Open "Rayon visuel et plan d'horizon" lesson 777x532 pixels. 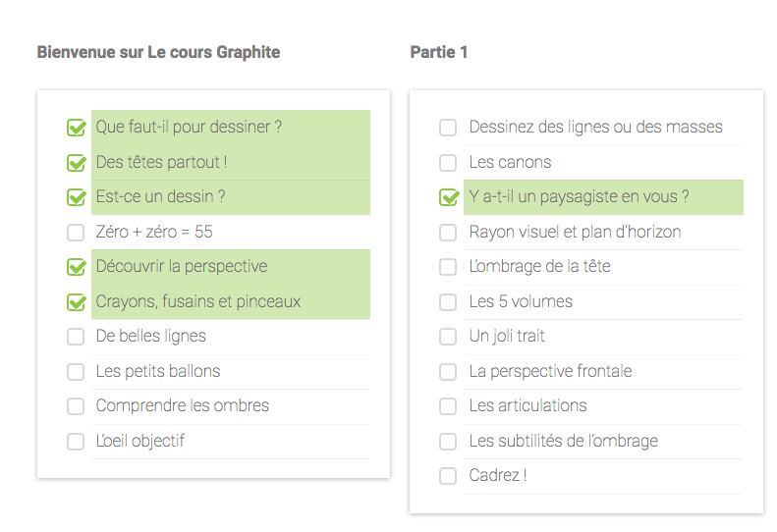(575, 232)
